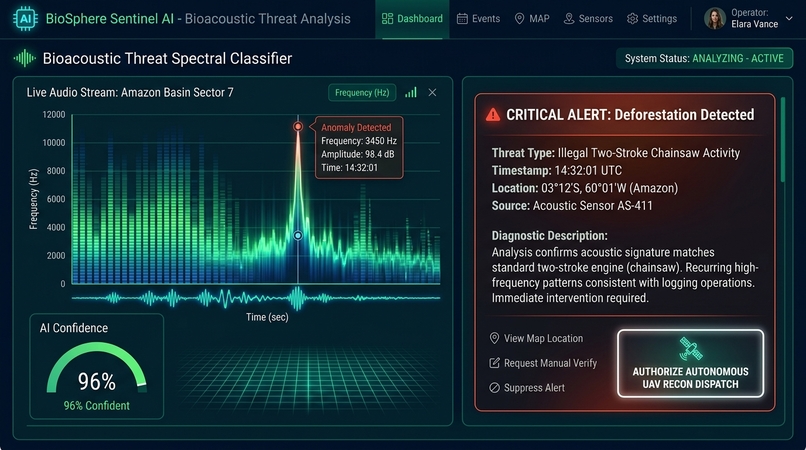This screenshot has height=450, width=806.
Task: Click the "96% Confident" label
Action: point(97,406)
